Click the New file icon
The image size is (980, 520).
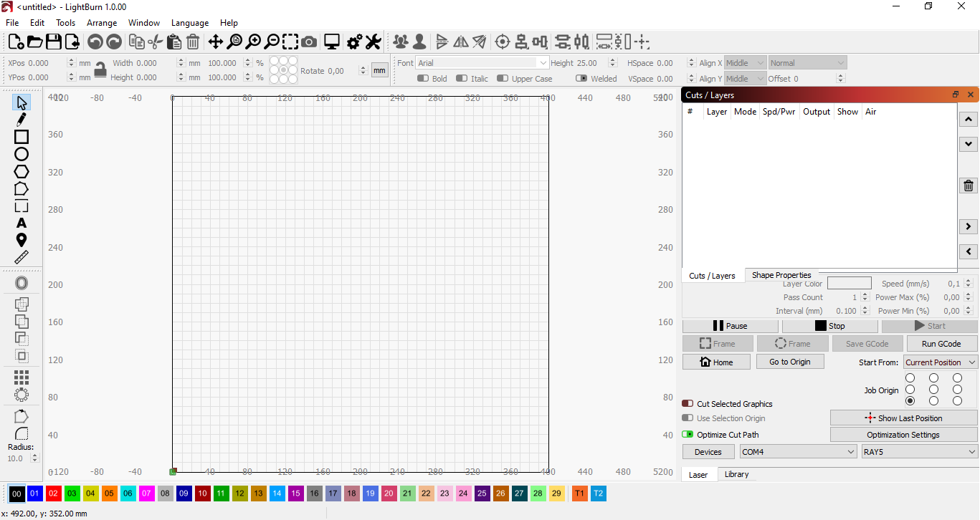click(16, 42)
